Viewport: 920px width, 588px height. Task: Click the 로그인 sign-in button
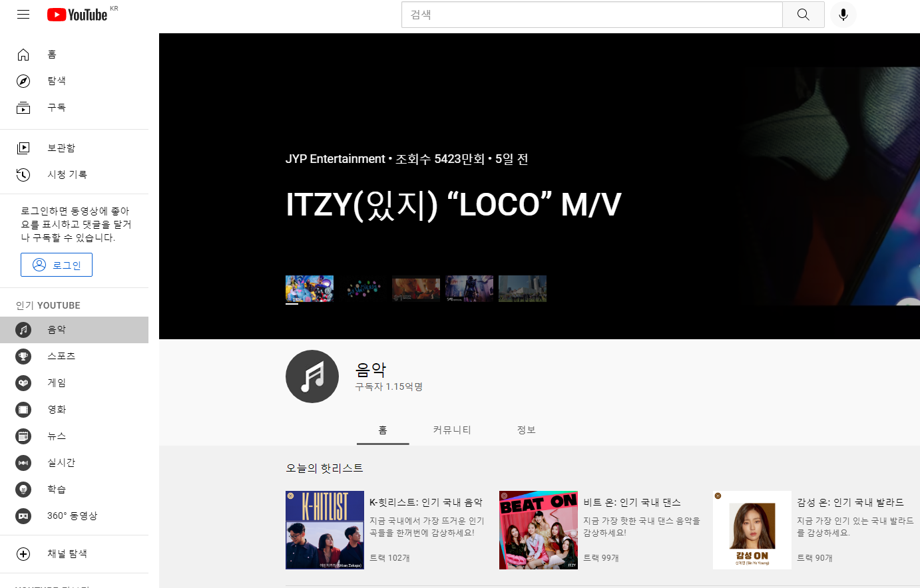(x=57, y=265)
